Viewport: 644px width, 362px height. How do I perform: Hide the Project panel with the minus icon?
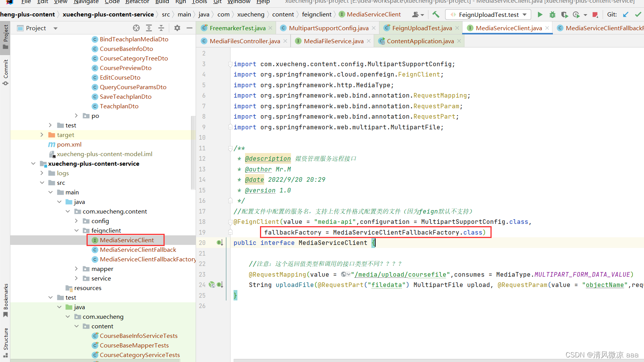(189, 28)
